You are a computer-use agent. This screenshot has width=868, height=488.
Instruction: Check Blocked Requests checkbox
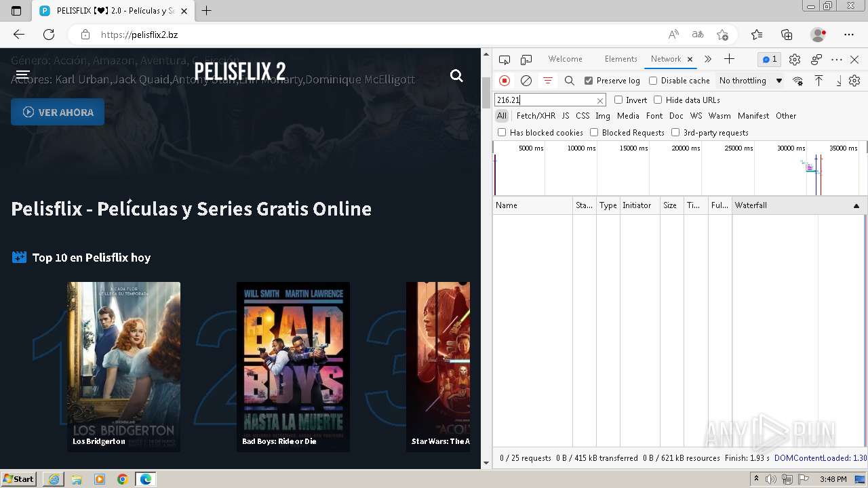pos(594,132)
